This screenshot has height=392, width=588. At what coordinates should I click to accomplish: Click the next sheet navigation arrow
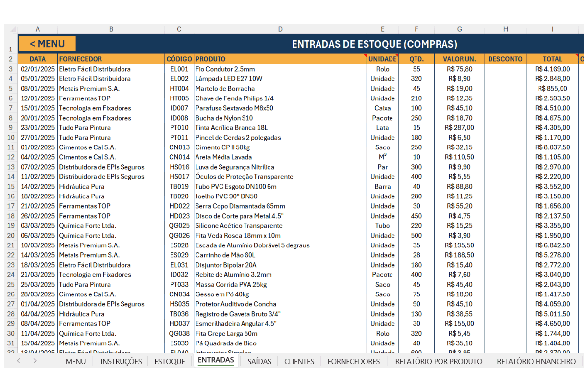[x=35, y=361]
